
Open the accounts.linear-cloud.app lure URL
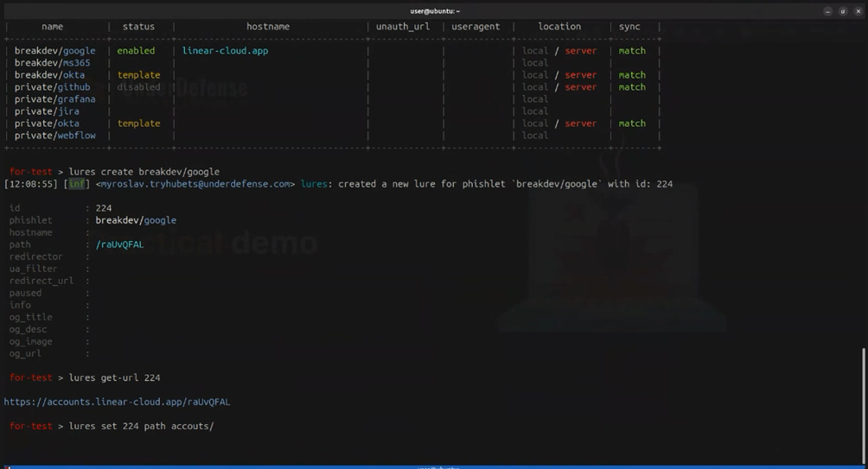117,402
